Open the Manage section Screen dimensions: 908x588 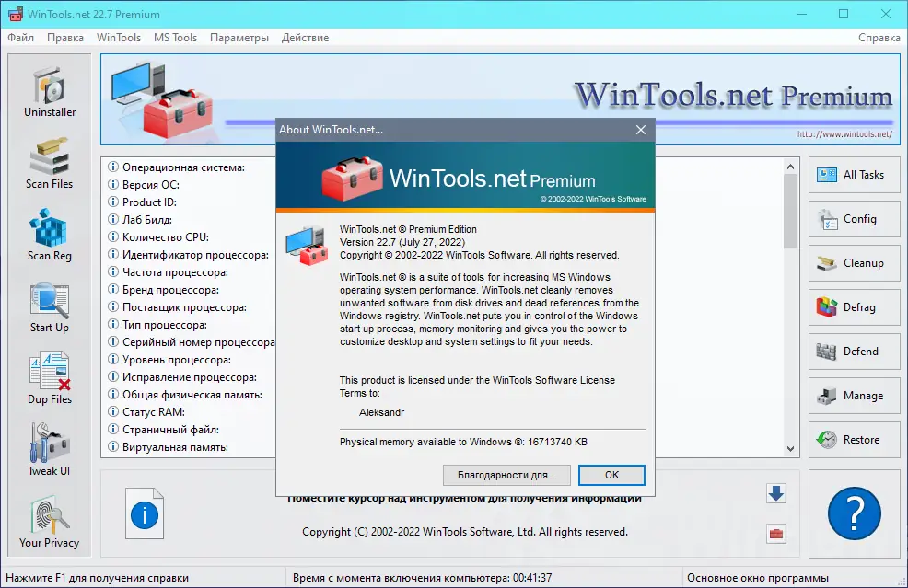click(855, 396)
